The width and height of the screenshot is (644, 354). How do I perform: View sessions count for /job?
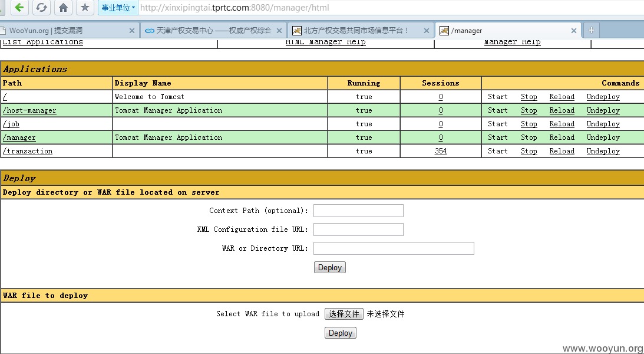tap(441, 124)
